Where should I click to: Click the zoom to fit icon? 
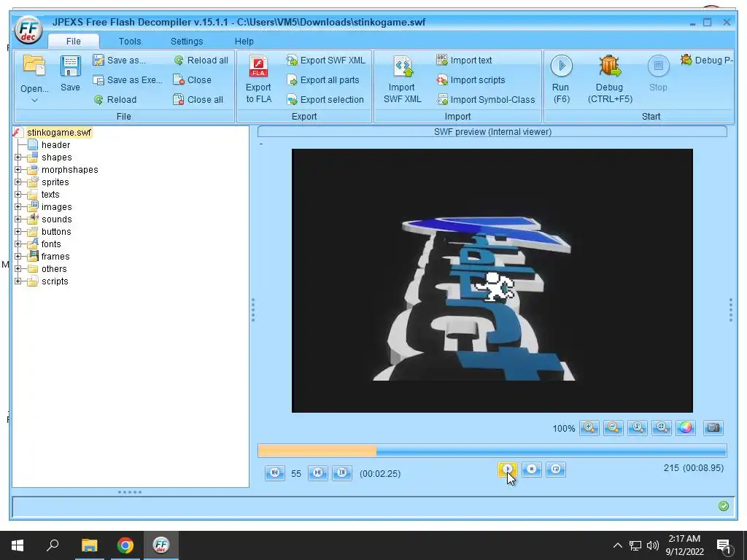pyautogui.click(x=661, y=427)
